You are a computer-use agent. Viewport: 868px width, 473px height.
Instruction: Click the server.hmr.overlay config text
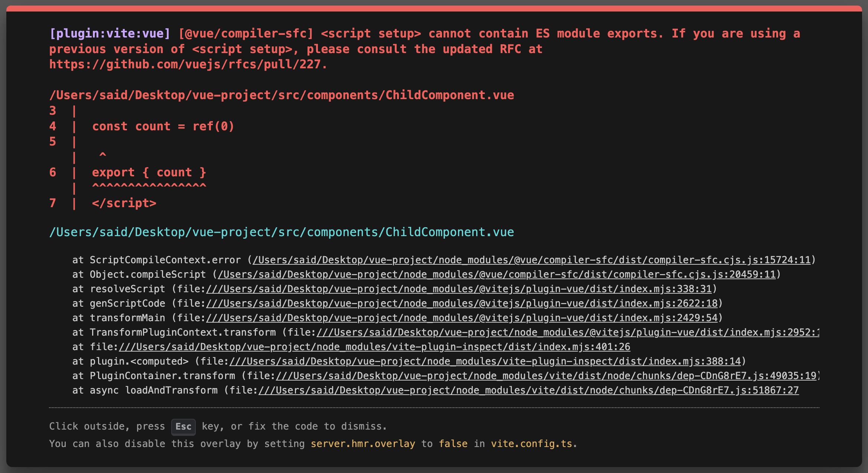point(363,444)
